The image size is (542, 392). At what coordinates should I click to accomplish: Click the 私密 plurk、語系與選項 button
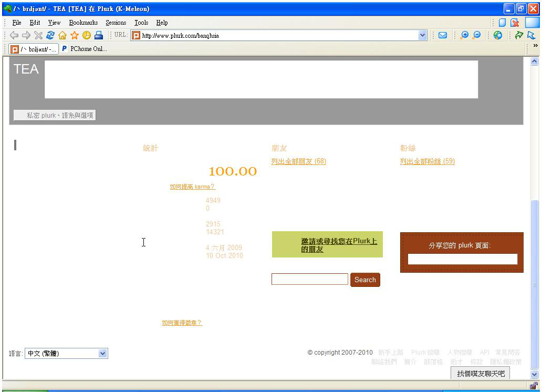tap(55, 115)
